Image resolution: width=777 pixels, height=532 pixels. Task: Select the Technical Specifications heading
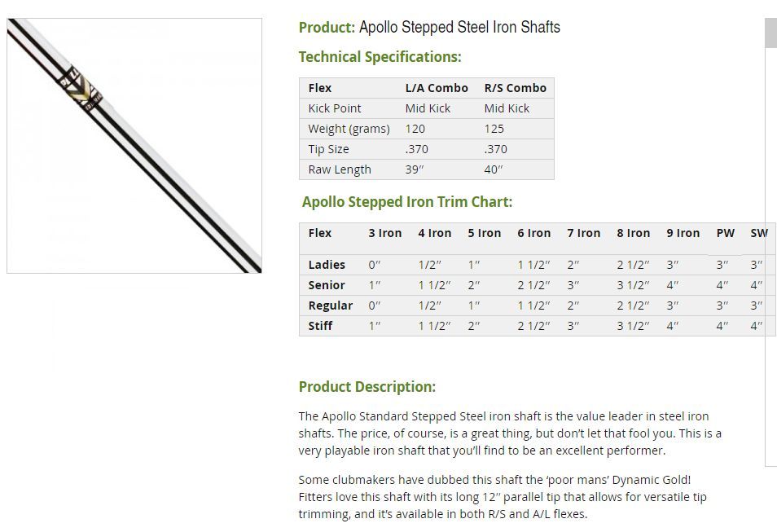pyautogui.click(x=380, y=57)
